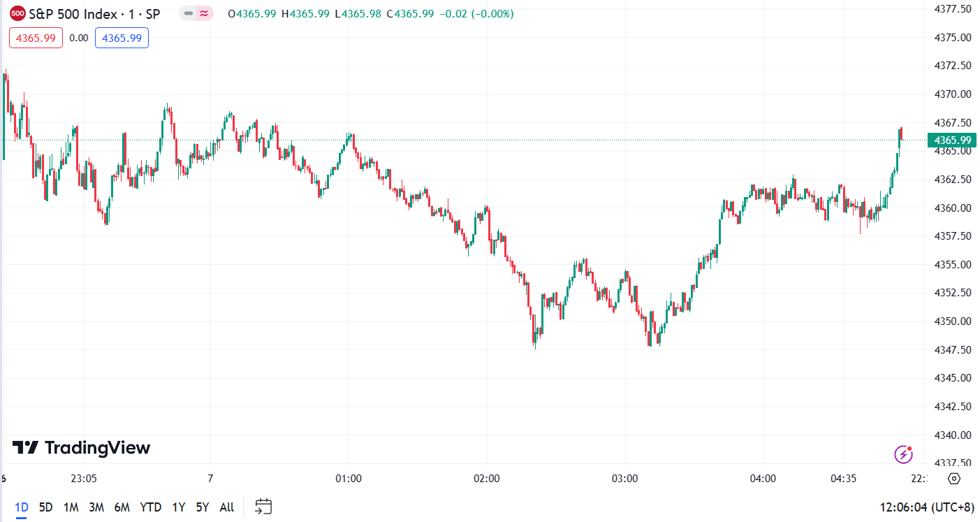Viewport: 980px width, 522px height.
Task: Click the purple lightning quick-action icon
Action: tap(905, 454)
